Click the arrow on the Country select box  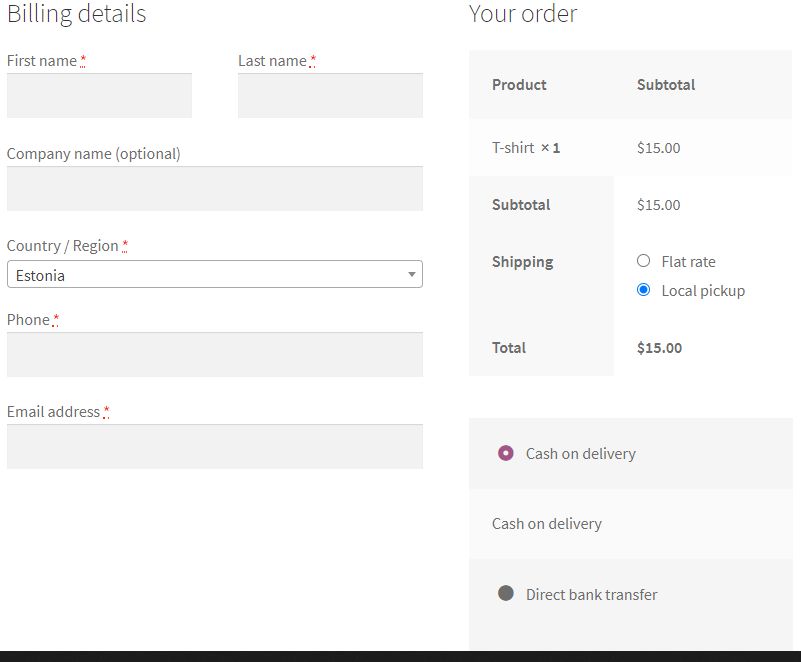click(412, 275)
